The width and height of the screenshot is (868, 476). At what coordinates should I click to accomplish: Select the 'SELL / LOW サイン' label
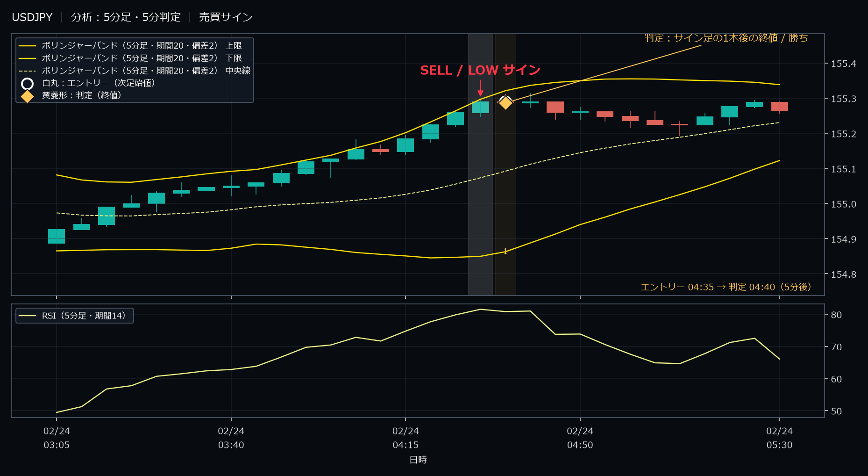click(x=480, y=70)
